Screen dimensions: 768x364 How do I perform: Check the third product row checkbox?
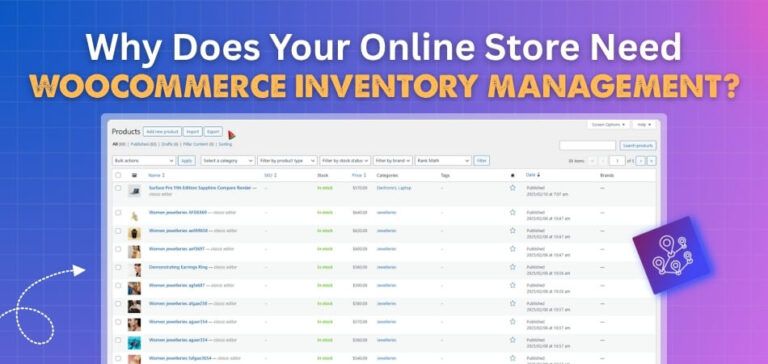tap(118, 231)
